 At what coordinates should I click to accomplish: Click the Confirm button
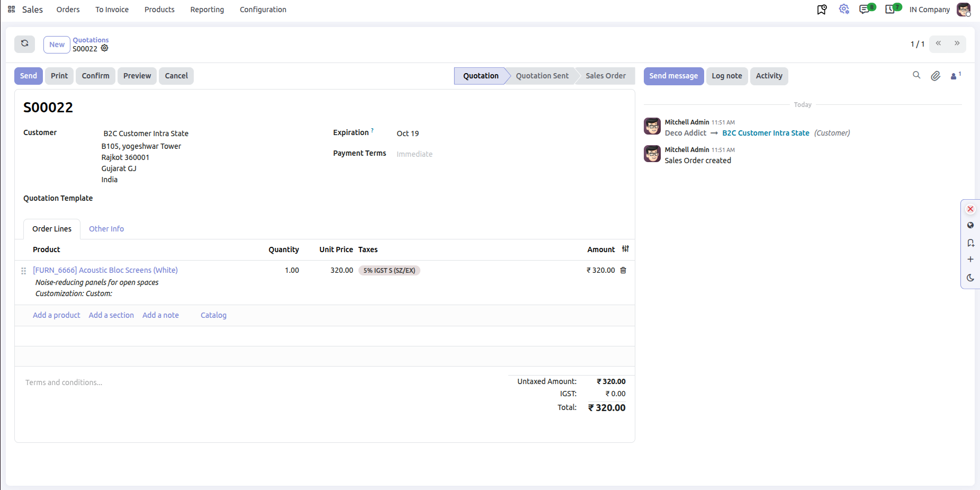pyautogui.click(x=95, y=76)
